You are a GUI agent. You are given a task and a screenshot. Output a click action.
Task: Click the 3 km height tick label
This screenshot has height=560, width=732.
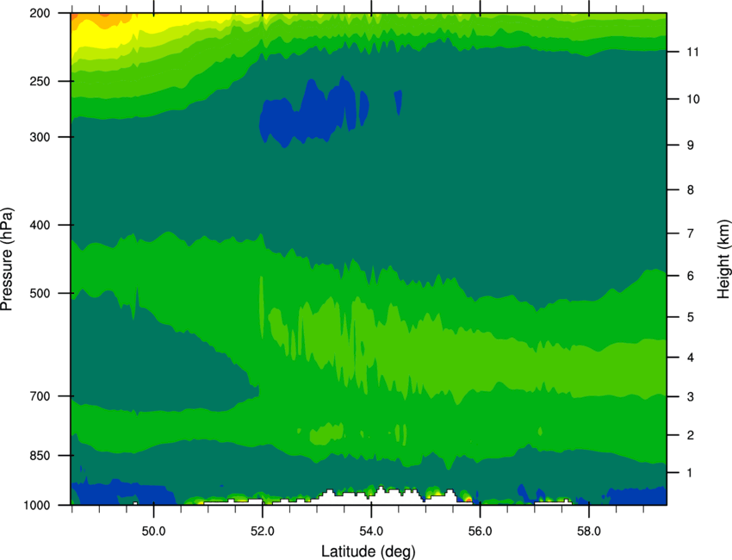tap(691, 396)
